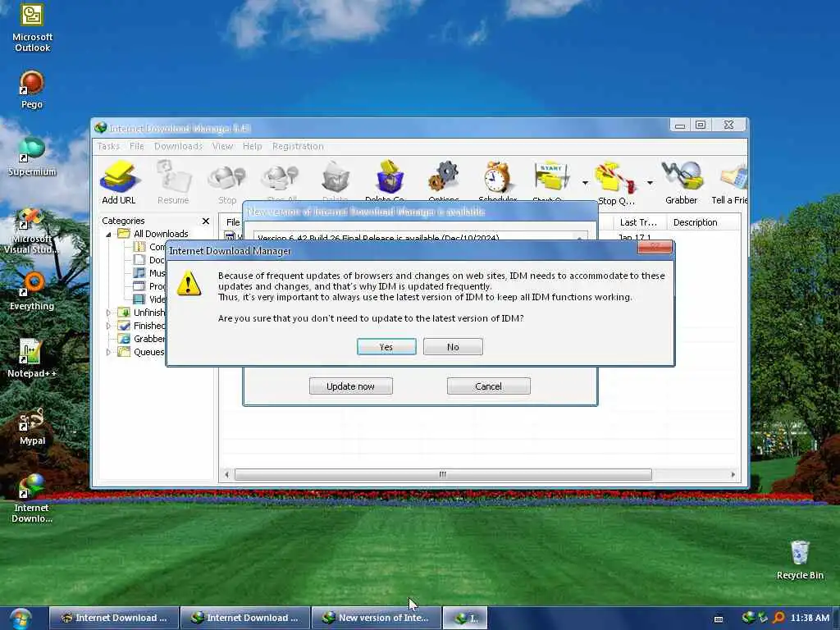Viewport: 840px width, 630px height.
Task: Click the horizontal scrollbar thumb in downloads list
Action: point(443,474)
